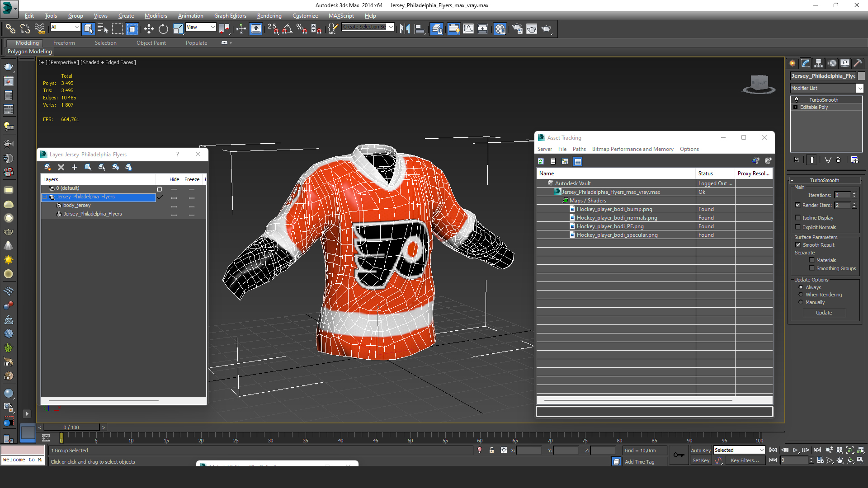The image size is (868, 488).
Task: Click Remove modifier from stack icon
Action: point(838,160)
